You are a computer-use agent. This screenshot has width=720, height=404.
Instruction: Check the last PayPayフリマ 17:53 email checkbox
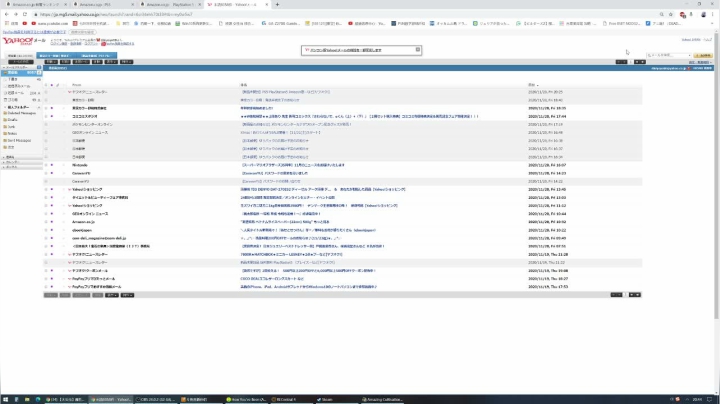pyautogui.click(x=46, y=286)
